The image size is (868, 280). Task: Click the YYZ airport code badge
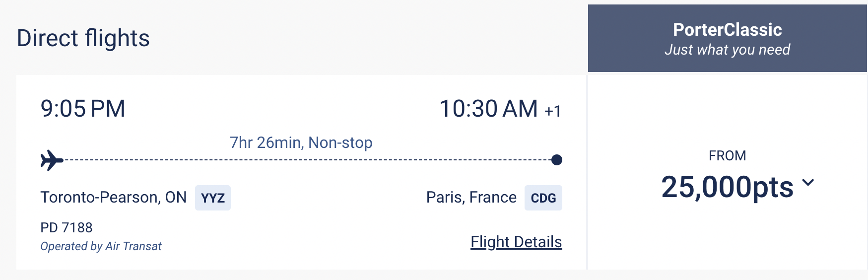tap(213, 198)
